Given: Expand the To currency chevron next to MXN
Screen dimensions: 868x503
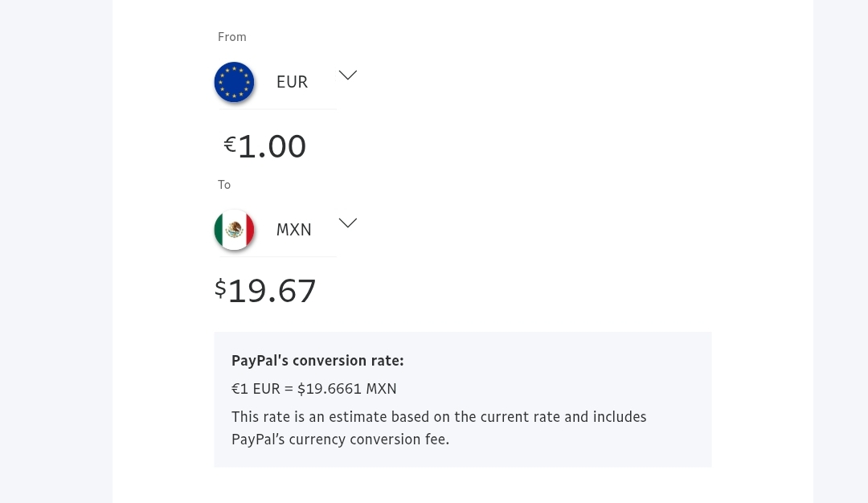Looking at the screenshot, I should pos(347,223).
